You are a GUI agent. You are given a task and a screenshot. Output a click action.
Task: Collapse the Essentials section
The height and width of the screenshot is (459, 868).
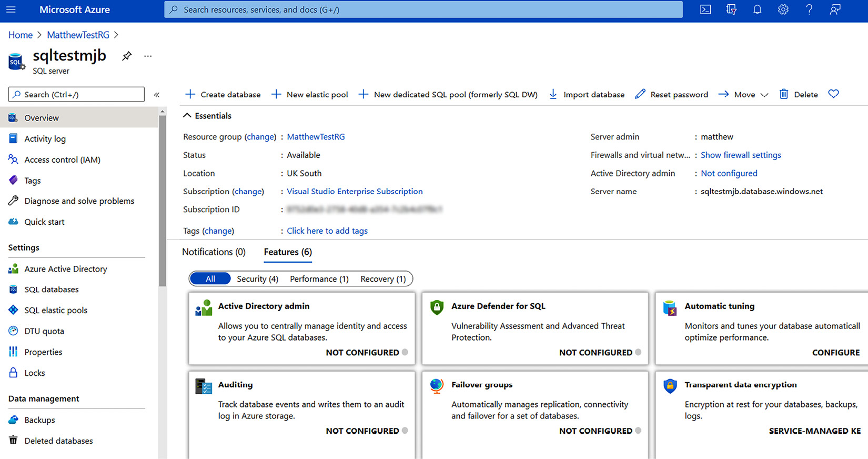pos(207,116)
